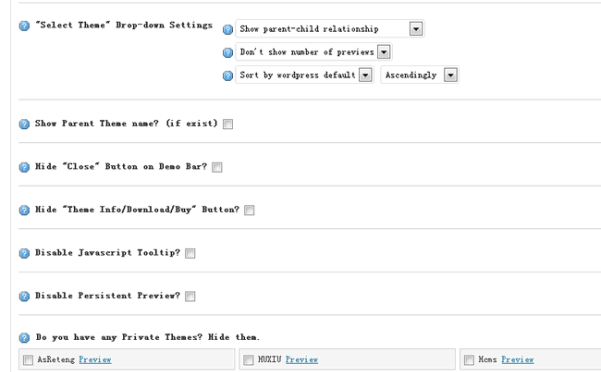Click help icon for Show Parent Theme name
601x372 pixels.
[x=24, y=124]
